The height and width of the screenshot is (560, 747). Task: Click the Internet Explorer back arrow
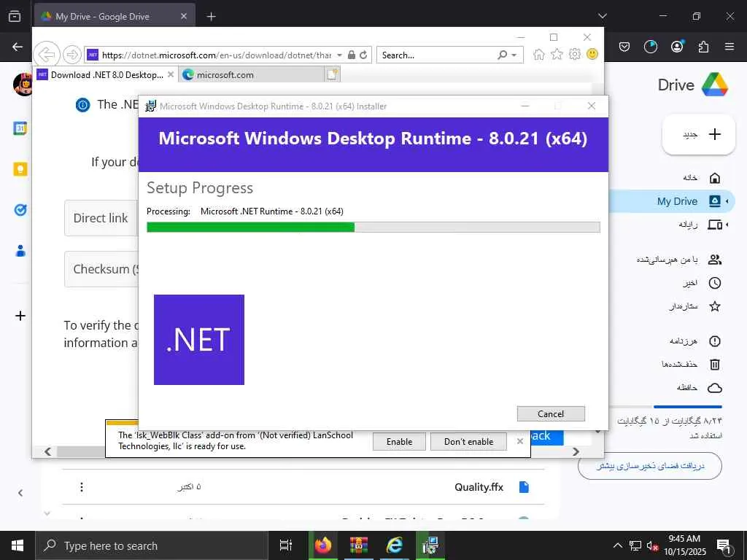[x=47, y=55]
